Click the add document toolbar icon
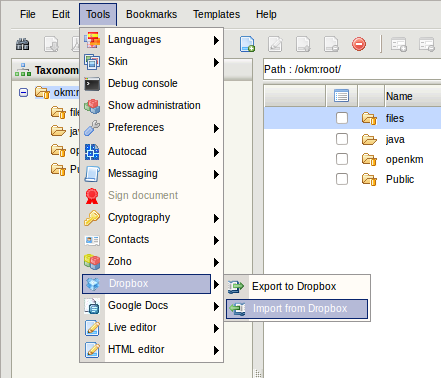The height and width of the screenshot is (378, 441). (x=247, y=44)
